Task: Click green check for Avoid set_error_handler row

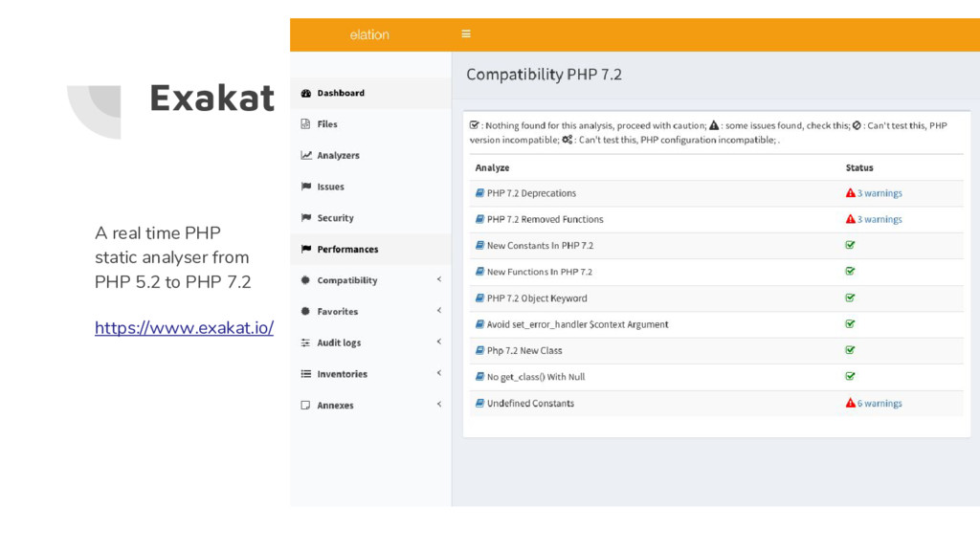Action: click(850, 323)
